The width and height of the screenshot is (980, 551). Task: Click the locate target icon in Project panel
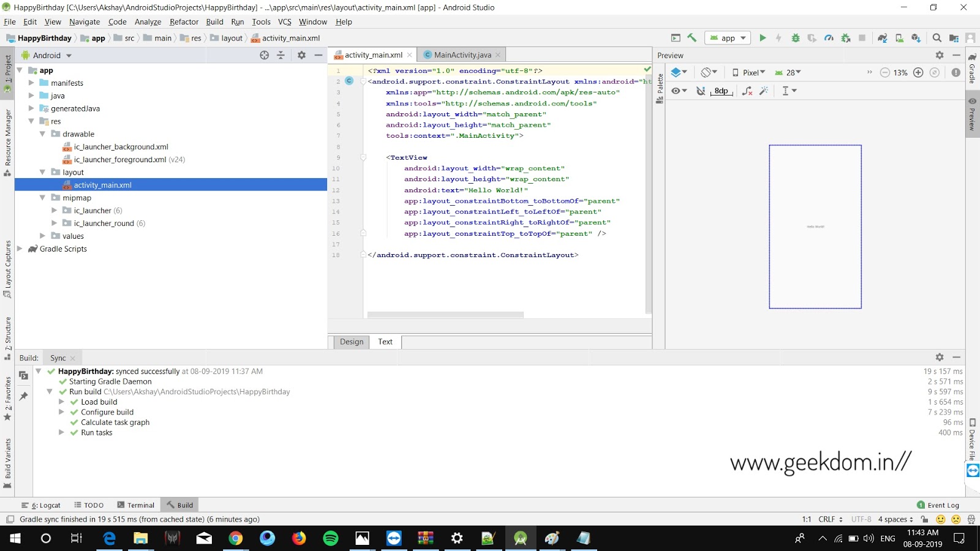pyautogui.click(x=265, y=55)
